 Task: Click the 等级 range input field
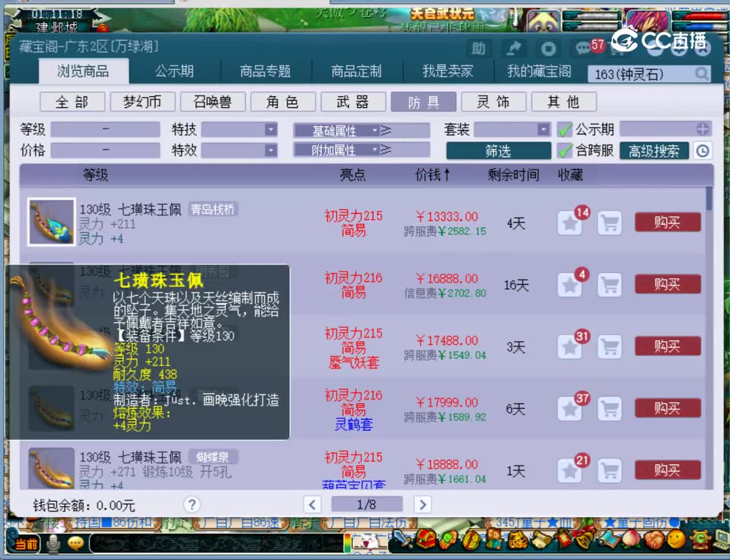pyautogui.click(x=106, y=129)
